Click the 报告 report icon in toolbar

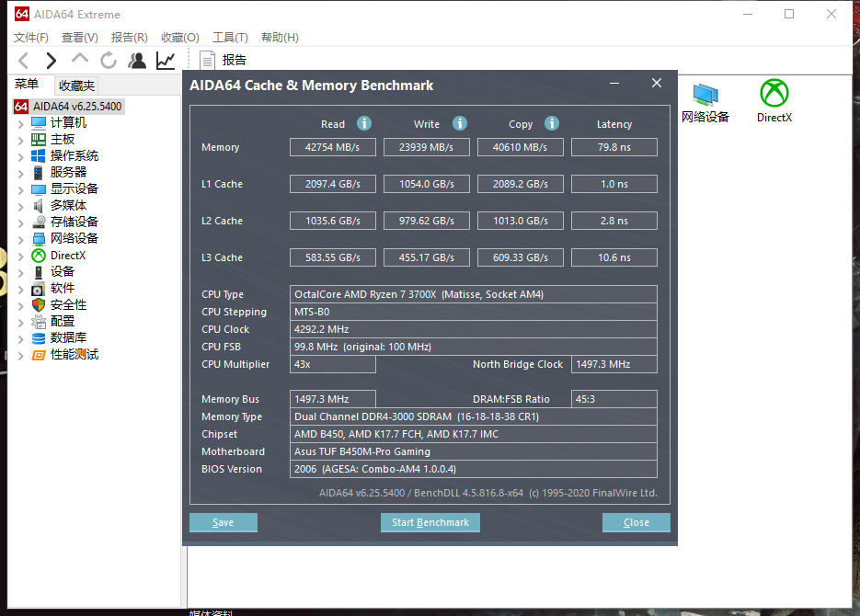pos(206,59)
